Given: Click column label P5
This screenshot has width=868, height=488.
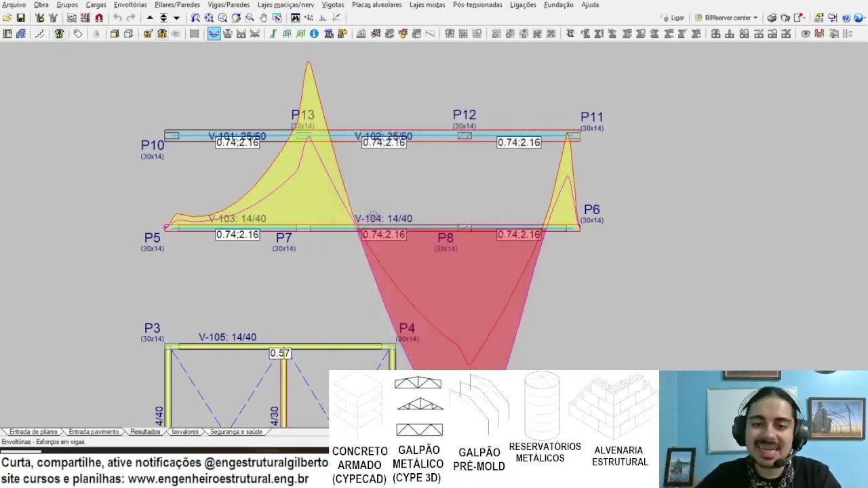Looking at the screenshot, I should pos(152,239).
